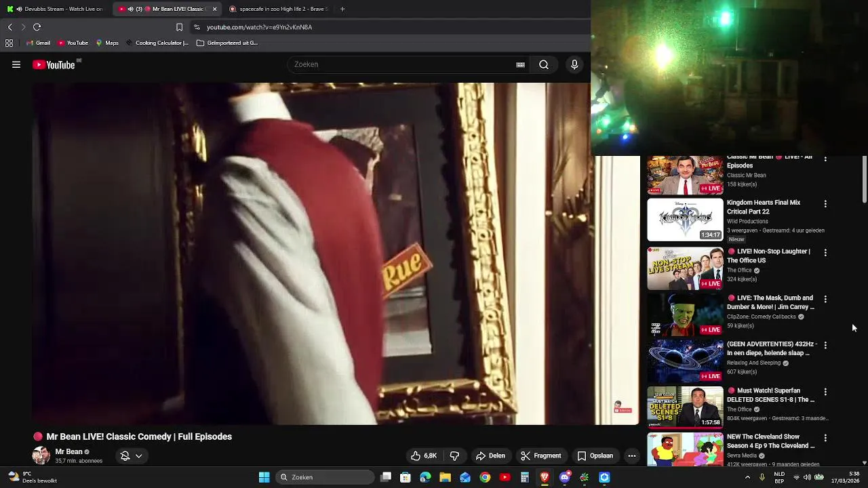Click the Mr Bean video player area
Screen dimensions: 868x488
tap(335, 253)
